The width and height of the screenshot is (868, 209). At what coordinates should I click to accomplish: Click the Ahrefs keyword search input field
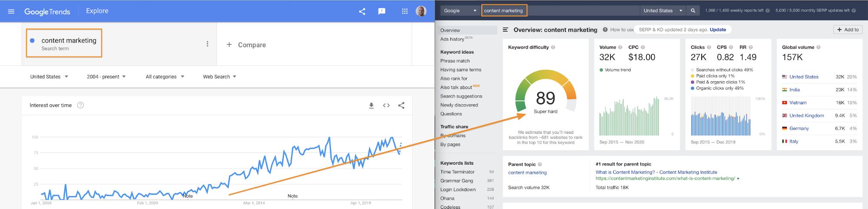(560, 10)
